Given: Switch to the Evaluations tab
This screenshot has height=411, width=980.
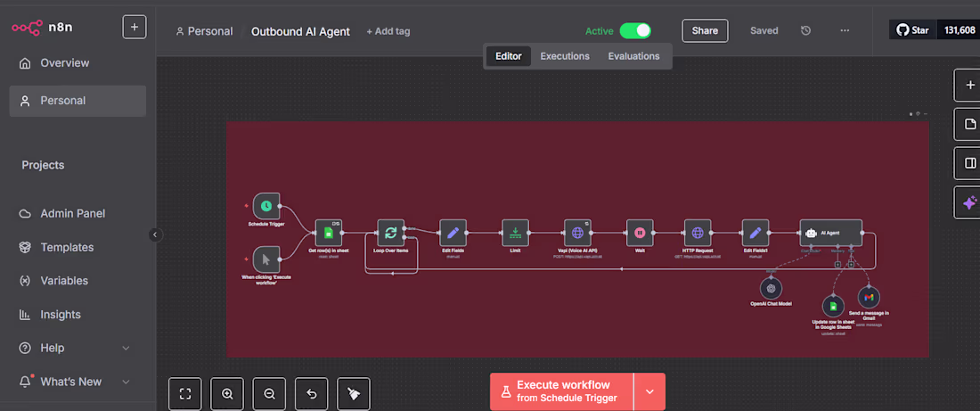Looking at the screenshot, I should pyautogui.click(x=633, y=56).
